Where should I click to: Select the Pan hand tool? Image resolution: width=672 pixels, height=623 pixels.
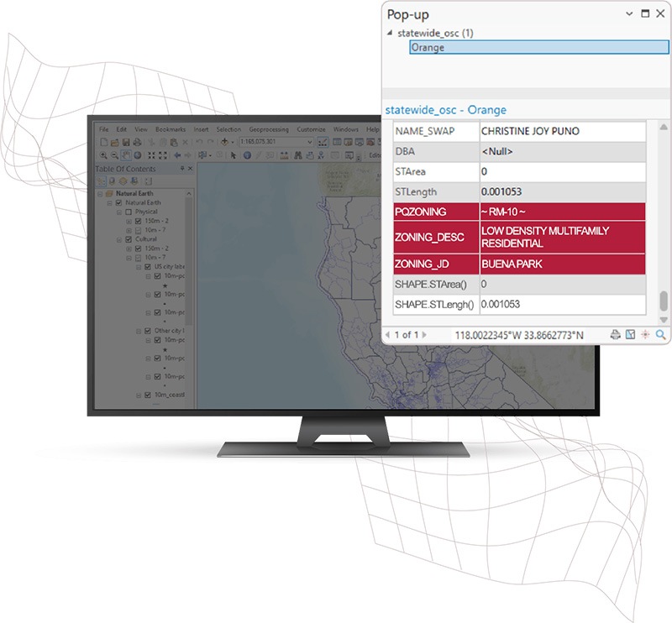[126, 155]
